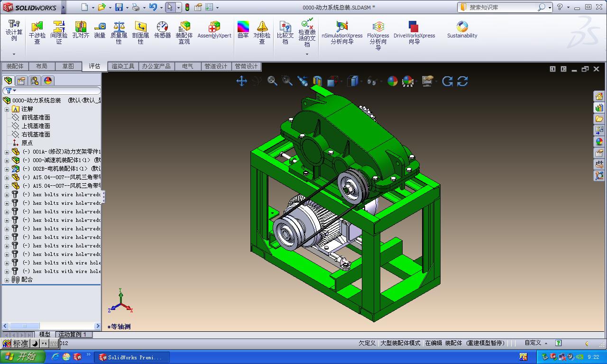
Task: Click the Save icon in the title bar
Action: pyautogui.click(x=119, y=7)
